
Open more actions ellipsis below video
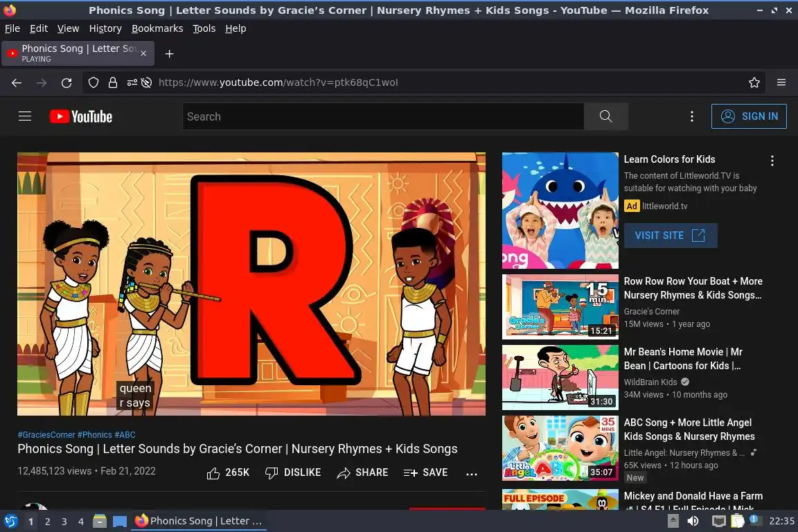[x=472, y=473]
